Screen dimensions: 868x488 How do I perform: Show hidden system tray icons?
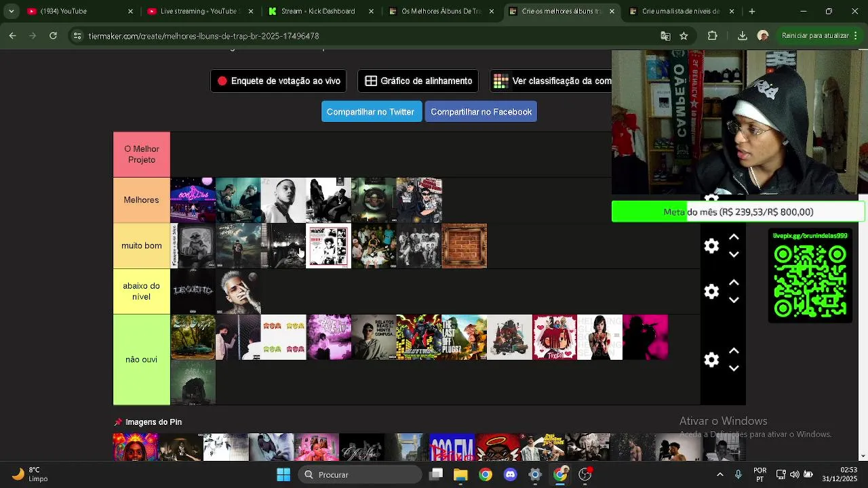click(x=719, y=474)
